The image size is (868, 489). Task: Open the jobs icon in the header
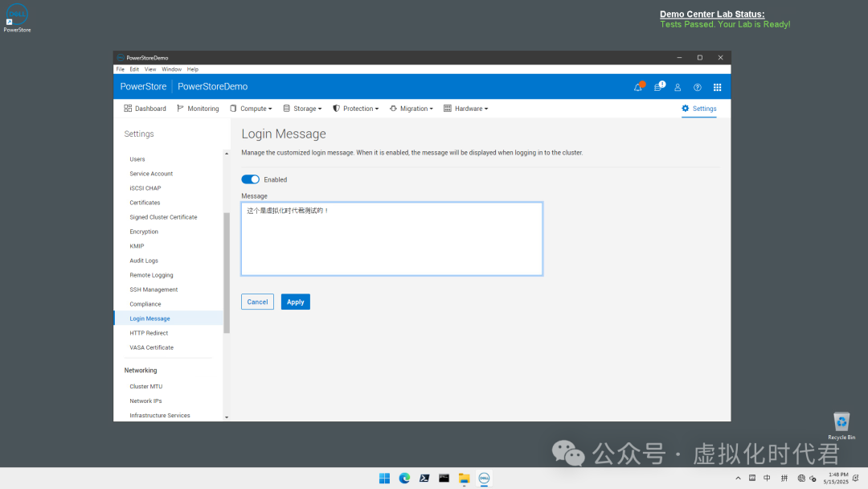(658, 87)
